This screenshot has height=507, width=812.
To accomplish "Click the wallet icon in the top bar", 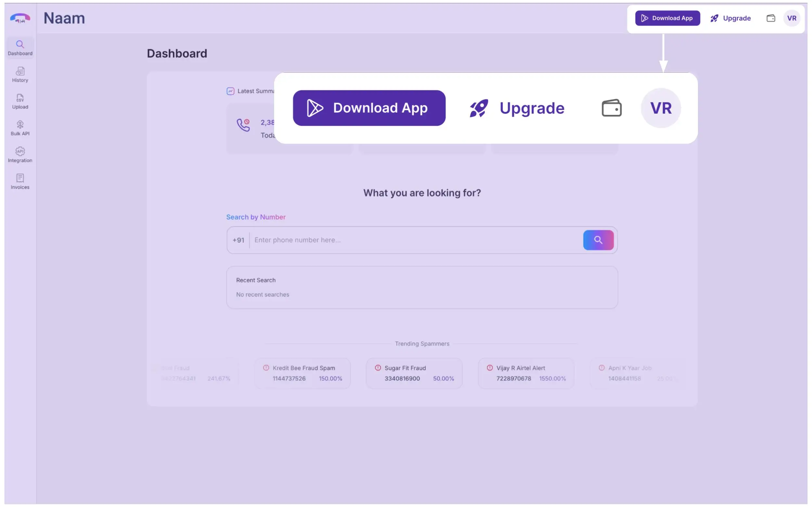I will coord(770,18).
